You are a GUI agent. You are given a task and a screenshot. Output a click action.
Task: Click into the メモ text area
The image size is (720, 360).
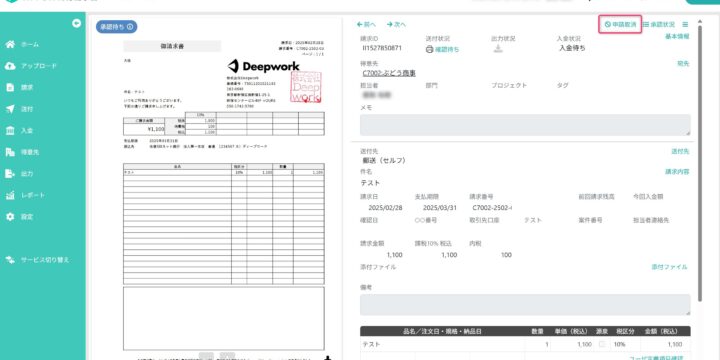point(525,125)
